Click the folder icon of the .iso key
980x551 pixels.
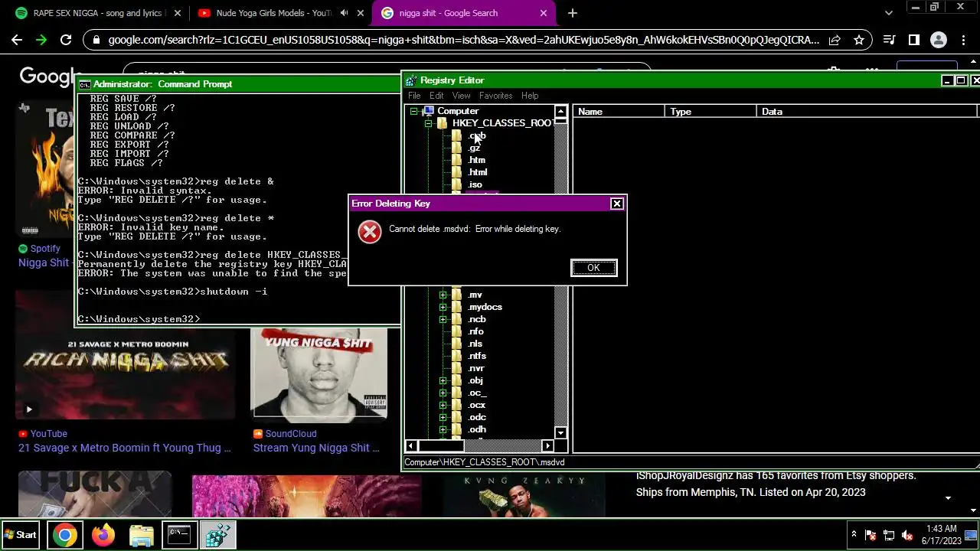coord(457,184)
